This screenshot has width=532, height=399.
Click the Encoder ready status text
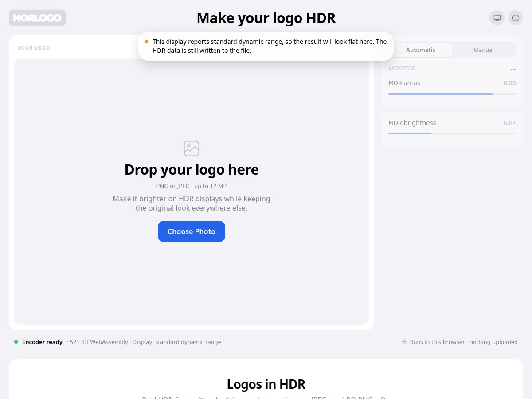pos(42,342)
